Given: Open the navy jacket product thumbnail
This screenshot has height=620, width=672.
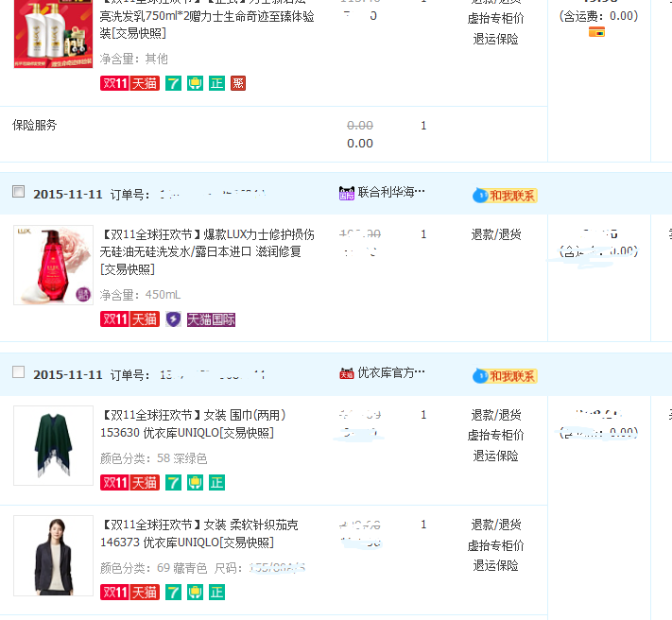Looking at the screenshot, I should pyautogui.click(x=53, y=556).
